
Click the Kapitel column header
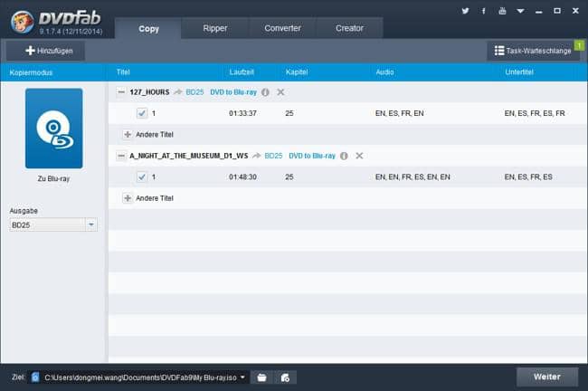[297, 72]
